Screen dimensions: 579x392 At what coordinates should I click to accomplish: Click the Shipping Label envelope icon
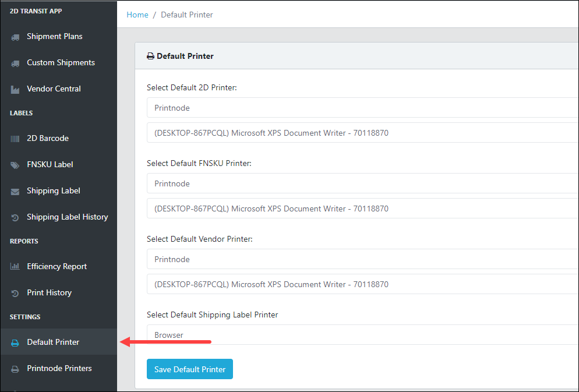(x=15, y=191)
